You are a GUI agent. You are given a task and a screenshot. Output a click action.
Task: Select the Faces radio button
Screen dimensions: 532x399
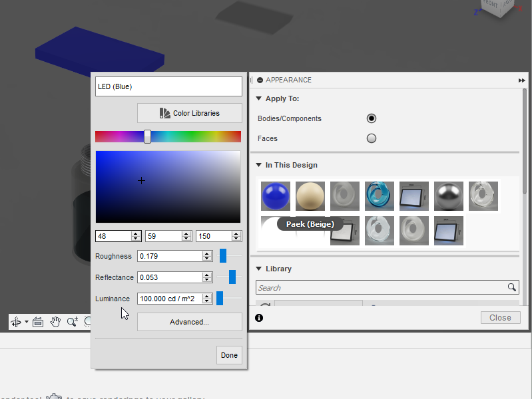click(372, 138)
